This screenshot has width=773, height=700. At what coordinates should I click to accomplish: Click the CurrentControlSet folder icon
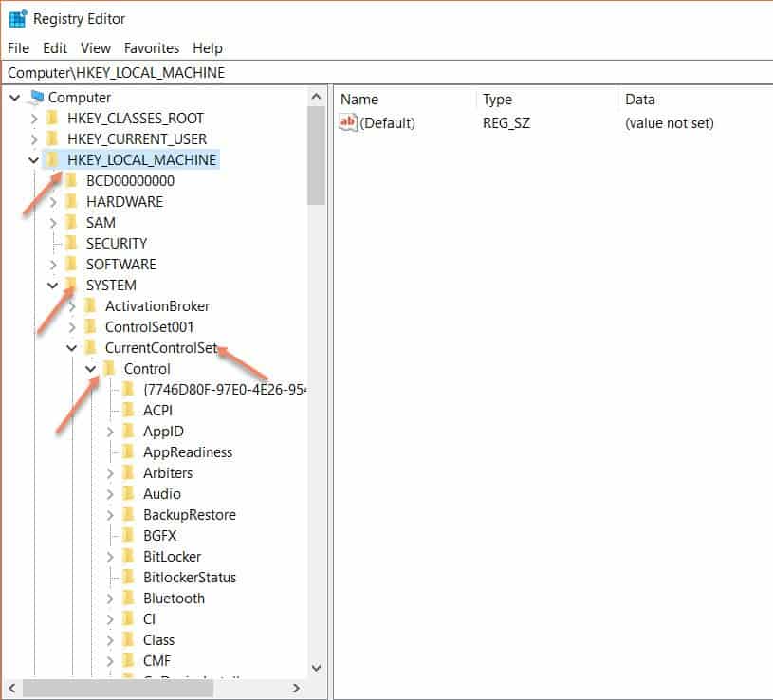coord(90,348)
